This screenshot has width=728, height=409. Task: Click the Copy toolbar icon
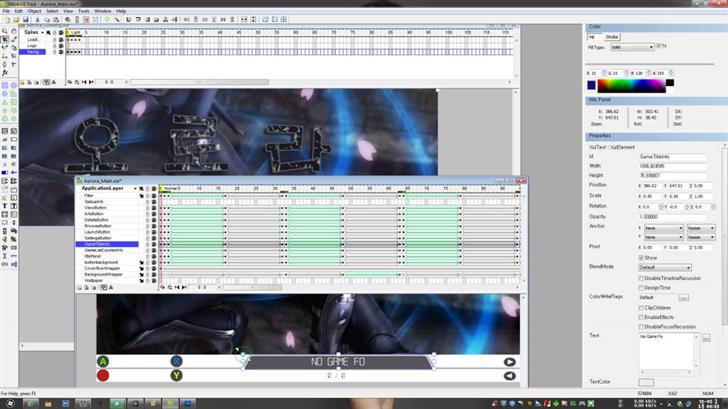(x=47, y=19)
